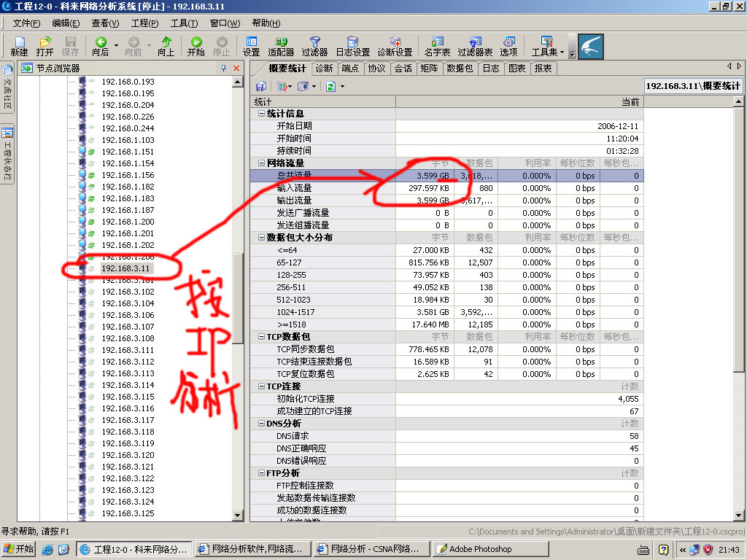Image resolution: width=747 pixels, height=560 pixels.
Task: Click the refresh icon in the statistics panel
Action: (330, 86)
